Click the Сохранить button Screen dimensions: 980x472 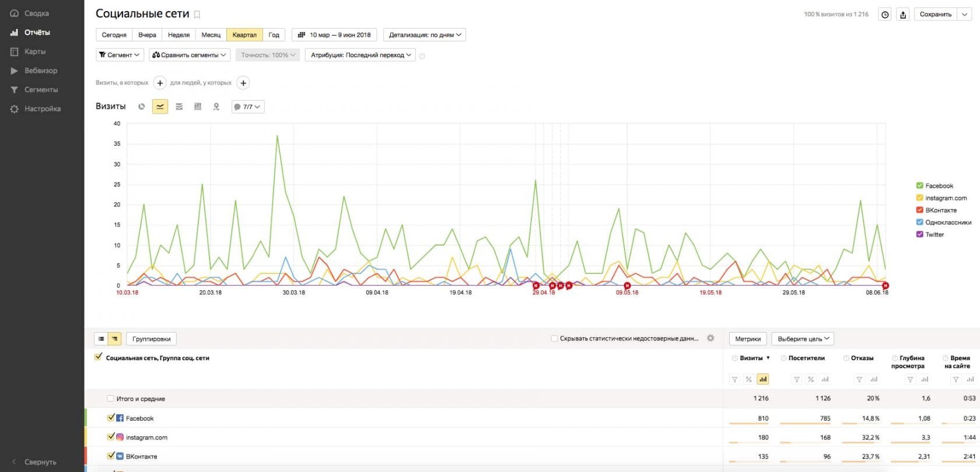point(935,15)
